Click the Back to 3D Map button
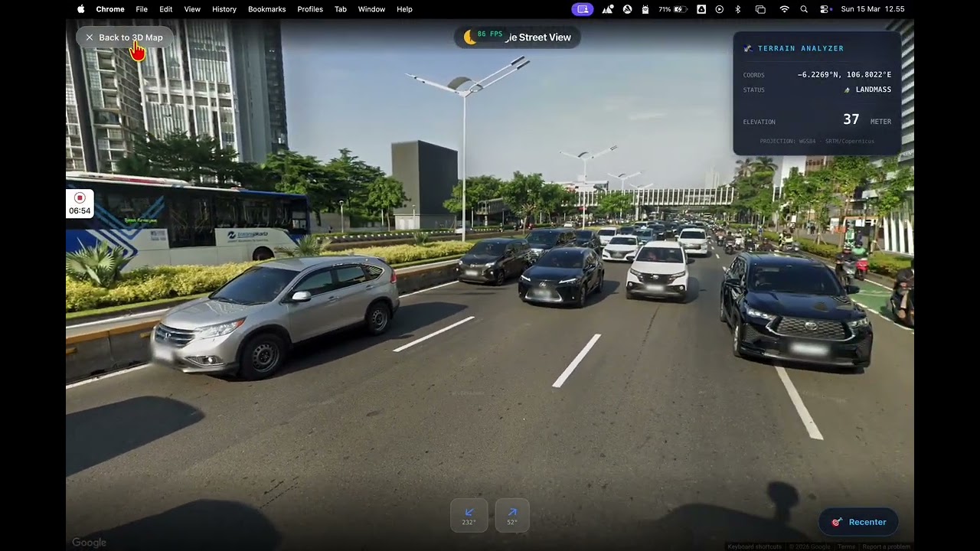Screen dimensions: 980x551 [124, 37]
